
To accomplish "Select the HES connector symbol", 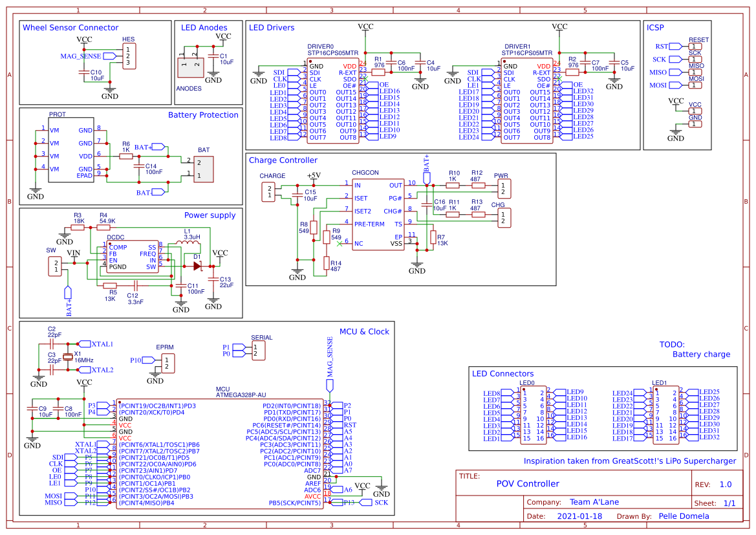I will point(129,56).
